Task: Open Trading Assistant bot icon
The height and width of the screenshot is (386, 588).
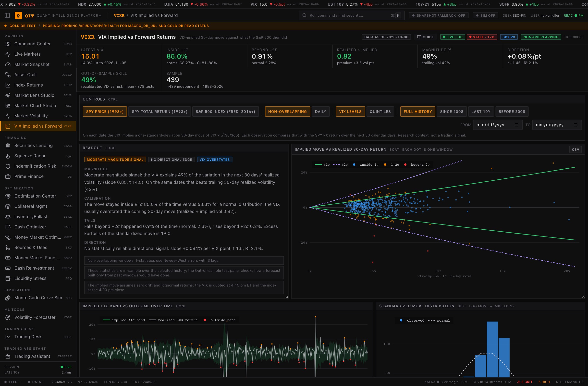Action: point(8,356)
